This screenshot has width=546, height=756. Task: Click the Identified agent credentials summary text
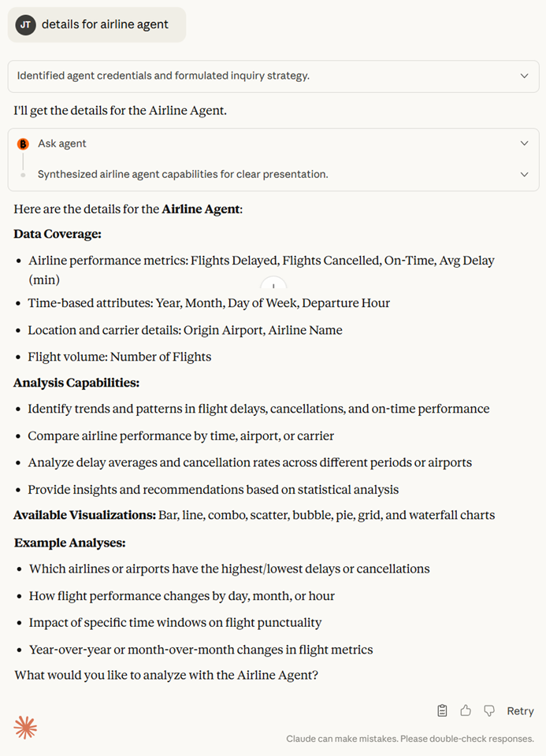[x=163, y=76]
